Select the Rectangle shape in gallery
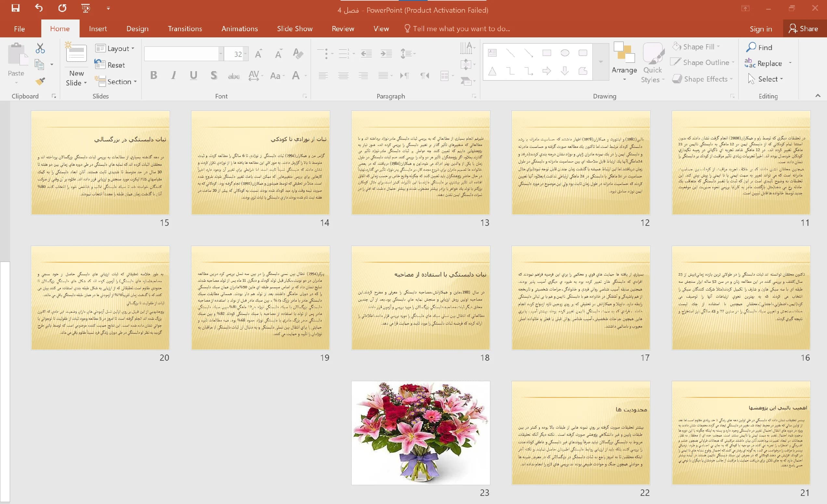Viewport: 827px width, 504px height. tap(547, 53)
